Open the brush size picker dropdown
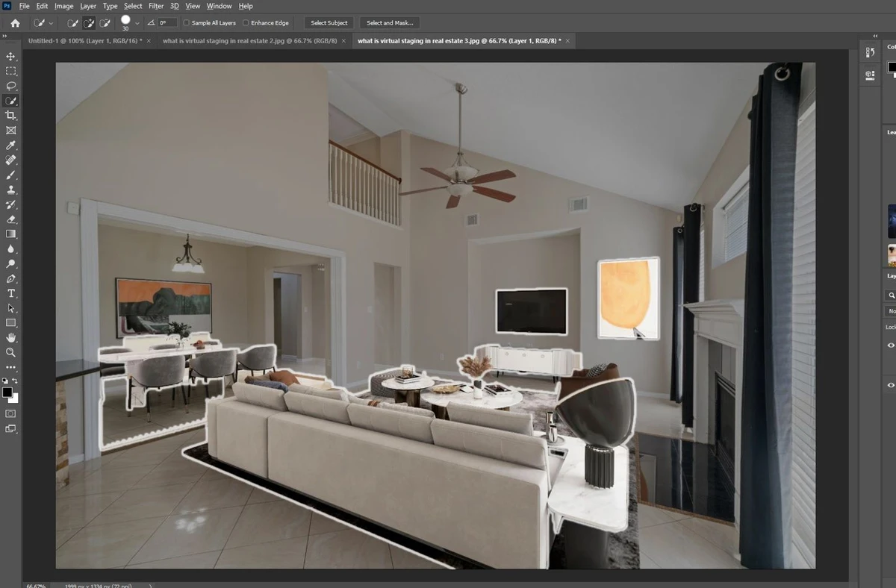896x588 pixels. pyautogui.click(x=137, y=22)
